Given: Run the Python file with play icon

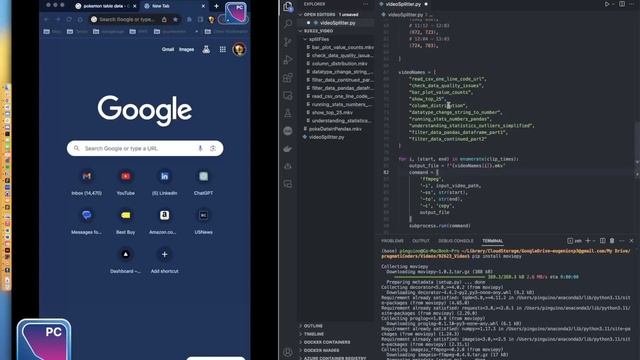Looking at the screenshot, I should (x=607, y=4).
